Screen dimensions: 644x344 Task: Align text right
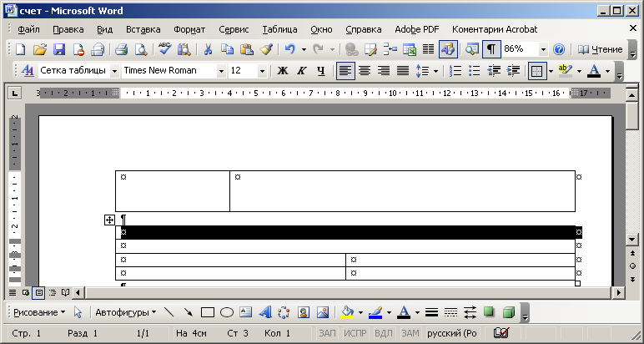click(384, 71)
